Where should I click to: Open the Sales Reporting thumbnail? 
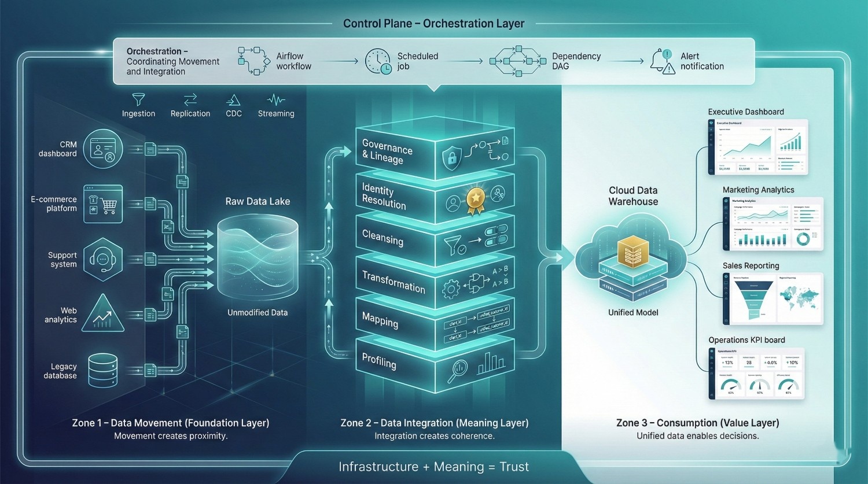point(773,298)
